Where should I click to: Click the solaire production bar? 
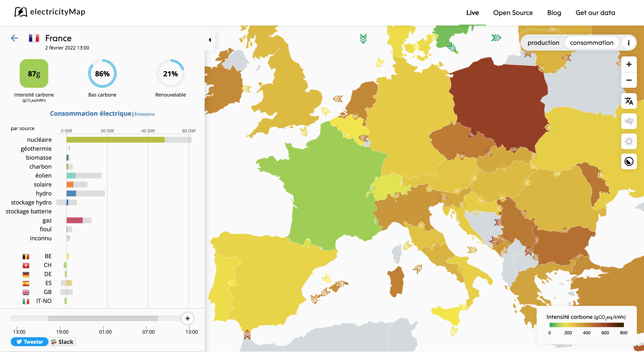click(70, 185)
